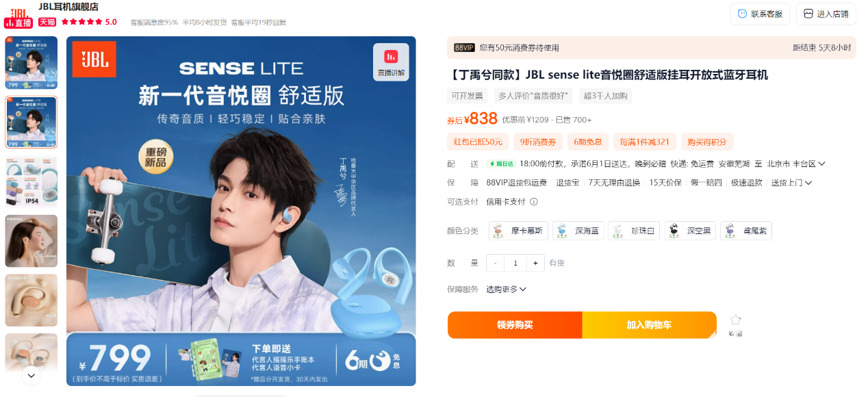Choose the 鸢尾紫 color variant
This screenshot has width=868, height=397.
(745, 231)
